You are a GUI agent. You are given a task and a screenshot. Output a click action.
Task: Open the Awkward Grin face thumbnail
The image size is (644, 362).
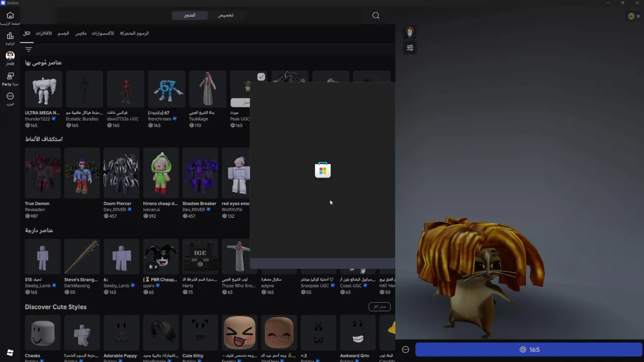point(358,333)
